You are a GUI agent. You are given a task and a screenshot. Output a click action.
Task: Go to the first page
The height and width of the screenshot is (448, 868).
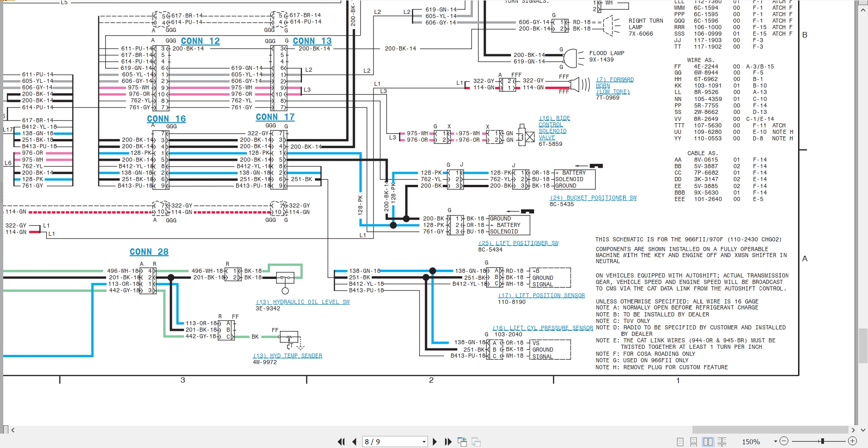[x=341, y=442]
